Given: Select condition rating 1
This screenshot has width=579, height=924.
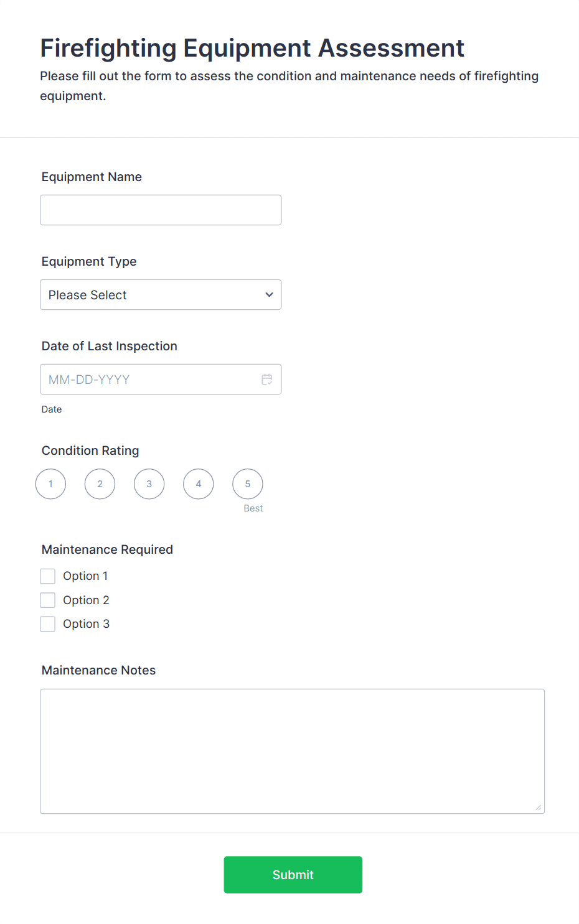Looking at the screenshot, I should 51,484.
